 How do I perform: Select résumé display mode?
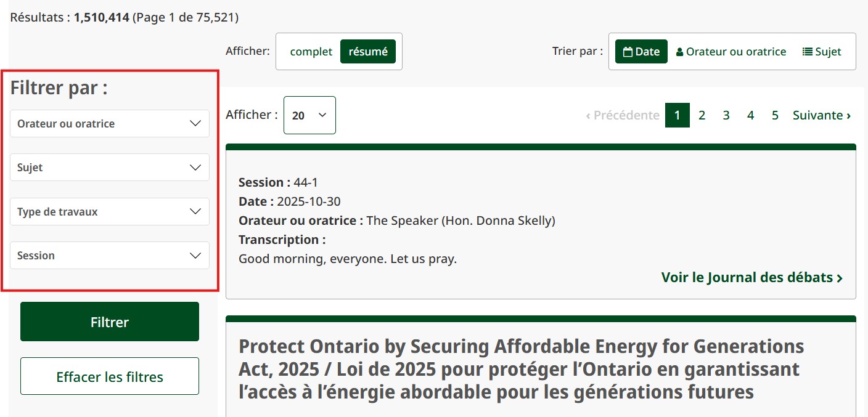pyautogui.click(x=368, y=52)
